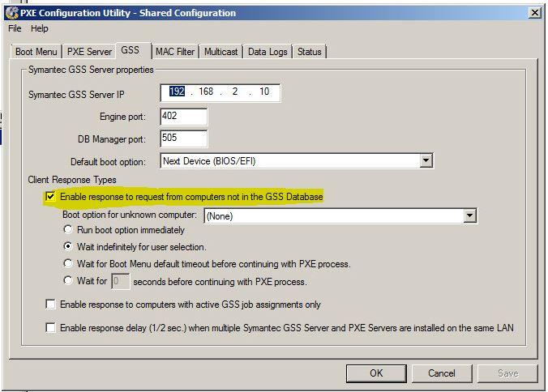Screen dimensions: 548x392
Task: Close the PXE Configuration Utility window
Action: (535, 13)
